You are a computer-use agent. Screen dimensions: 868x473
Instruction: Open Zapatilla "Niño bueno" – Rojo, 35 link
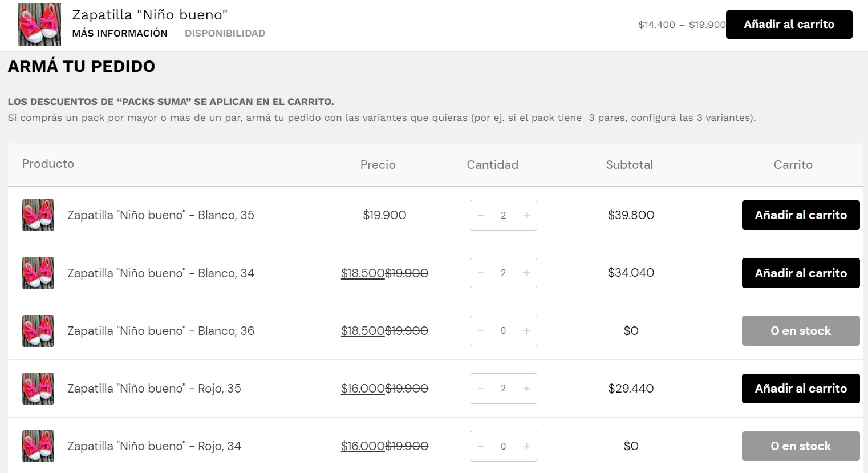coord(154,389)
